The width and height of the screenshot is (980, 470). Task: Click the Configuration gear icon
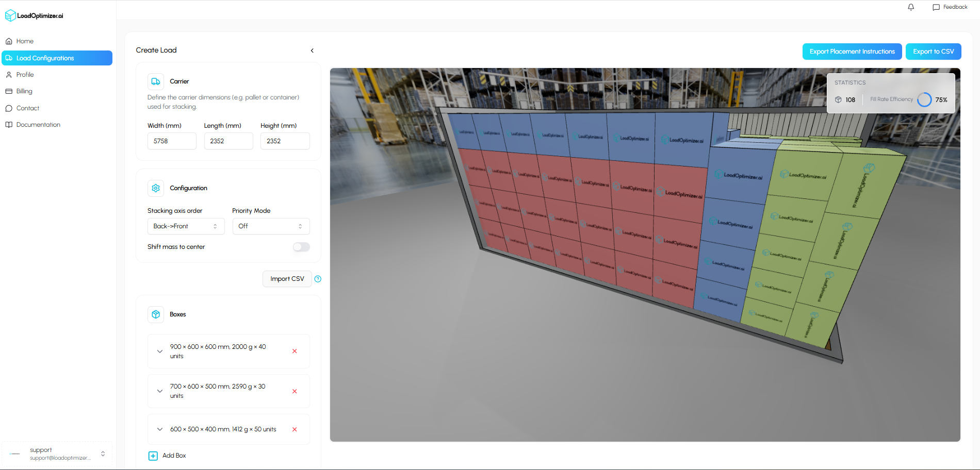pos(155,188)
